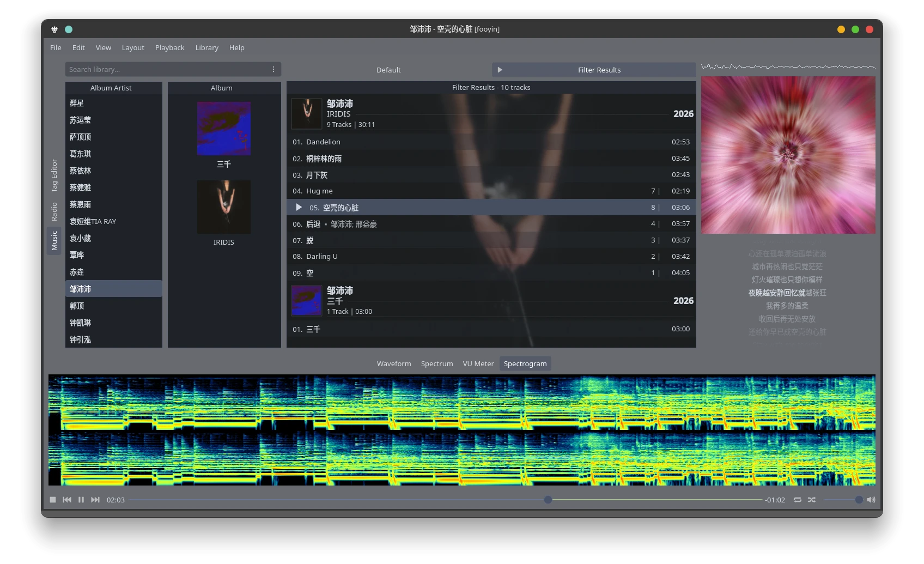Select artist 蔡依林 in Album Artist list
Viewport: 924px width, 564px height.
[x=114, y=171]
